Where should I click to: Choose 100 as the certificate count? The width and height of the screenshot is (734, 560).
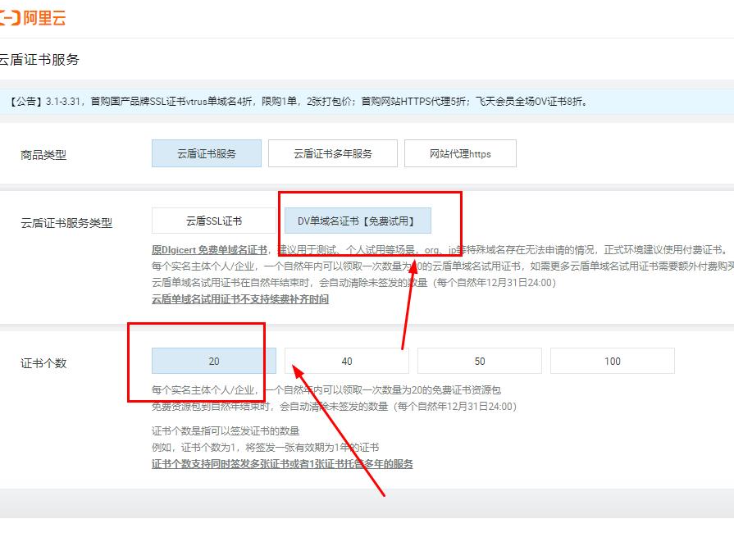612,361
